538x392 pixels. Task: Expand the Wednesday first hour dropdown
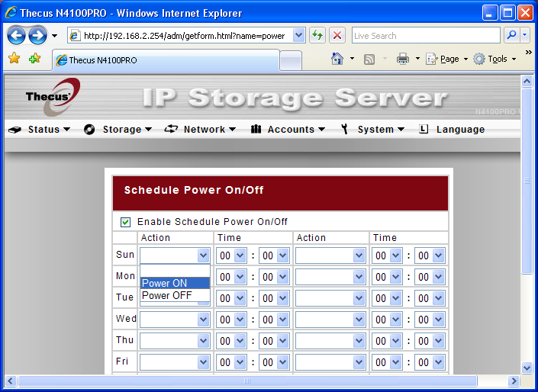pyautogui.click(x=234, y=320)
